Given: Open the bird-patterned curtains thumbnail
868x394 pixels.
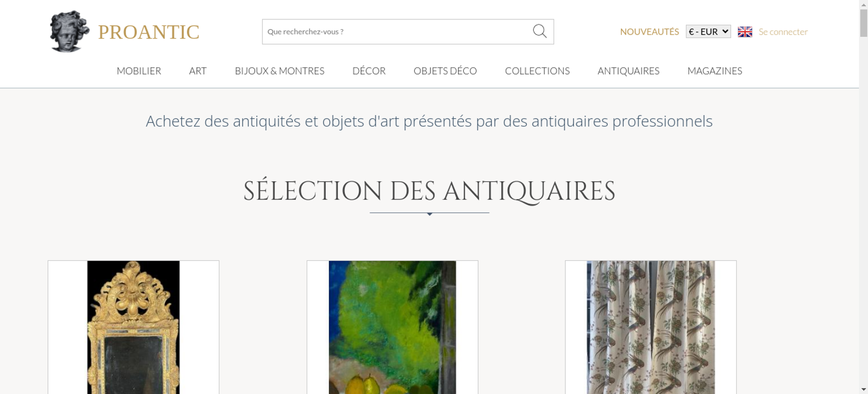Looking at the screenshot, I should click(651, 327).
